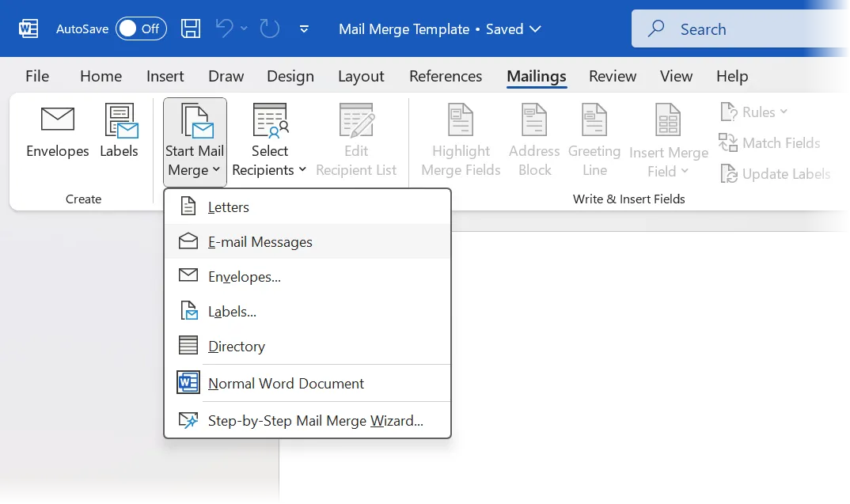Click the Match Fields arrows icon
This screenshot has height=504, width=850.
(x=728, y=142)
